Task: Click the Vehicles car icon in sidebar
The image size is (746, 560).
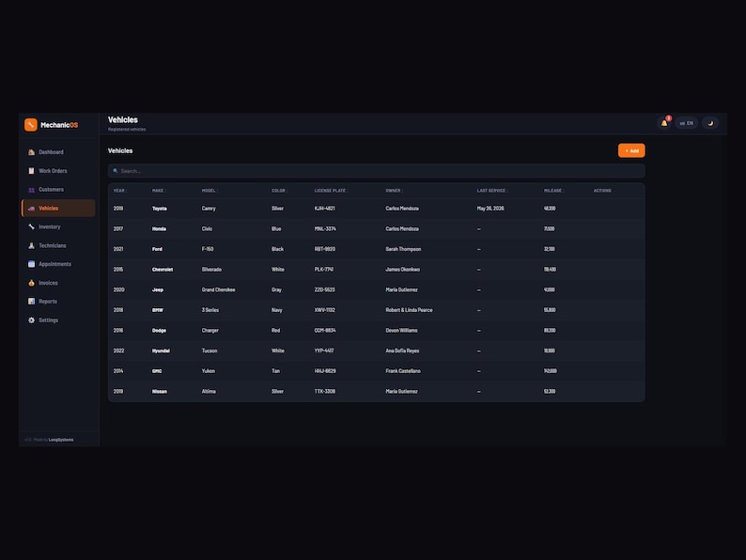Action: [x=31, y=209]
